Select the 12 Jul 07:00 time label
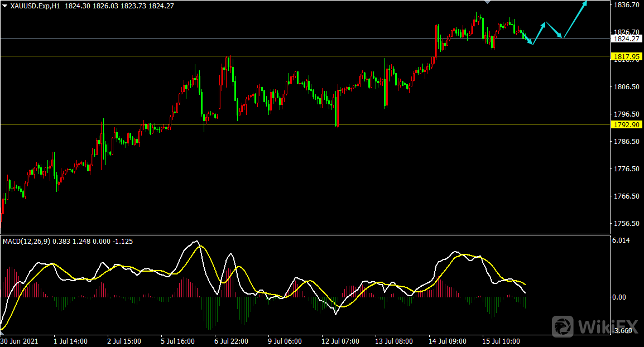Image resolution: width=644 pixels, height=347 pixels. pos(339,341)
